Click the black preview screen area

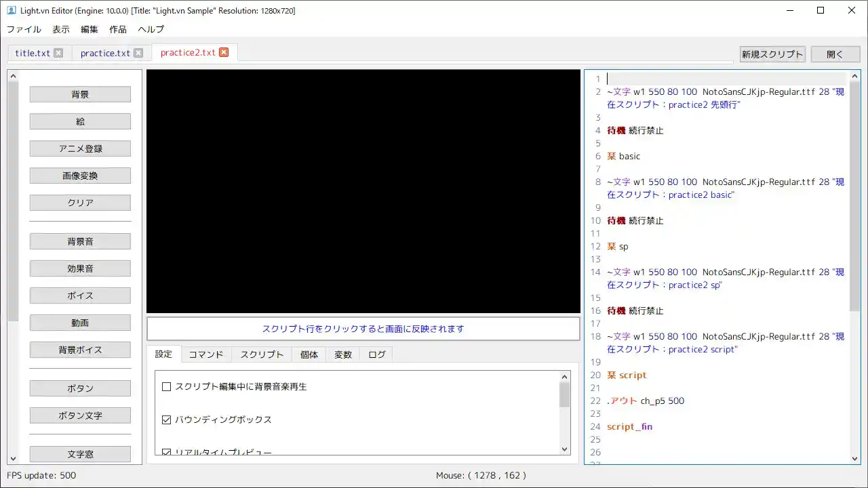363,191
